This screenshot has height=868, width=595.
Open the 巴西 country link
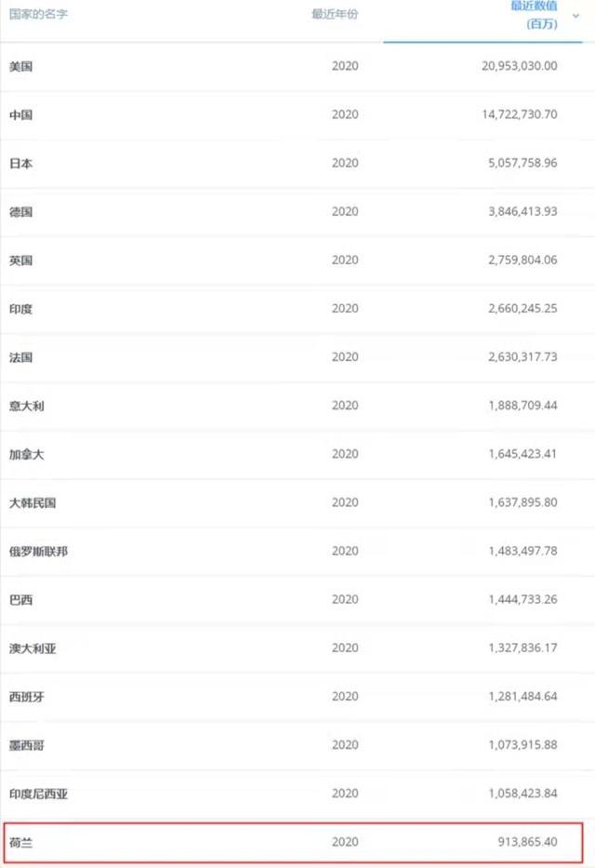21,599
